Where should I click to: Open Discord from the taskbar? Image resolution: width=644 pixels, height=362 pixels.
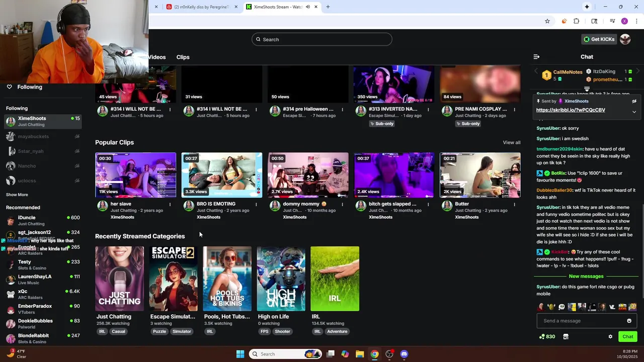[404, 354]
